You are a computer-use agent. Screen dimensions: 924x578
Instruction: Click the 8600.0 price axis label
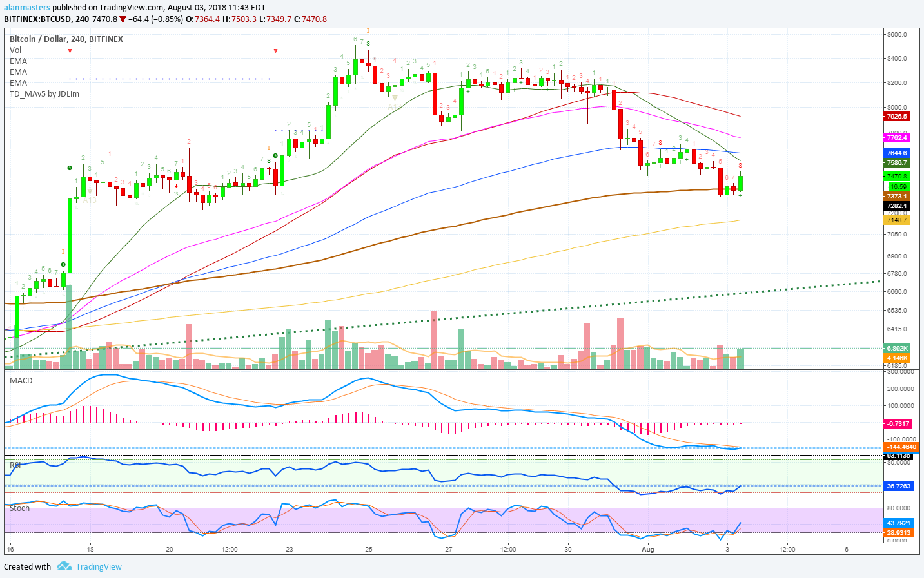897,34
